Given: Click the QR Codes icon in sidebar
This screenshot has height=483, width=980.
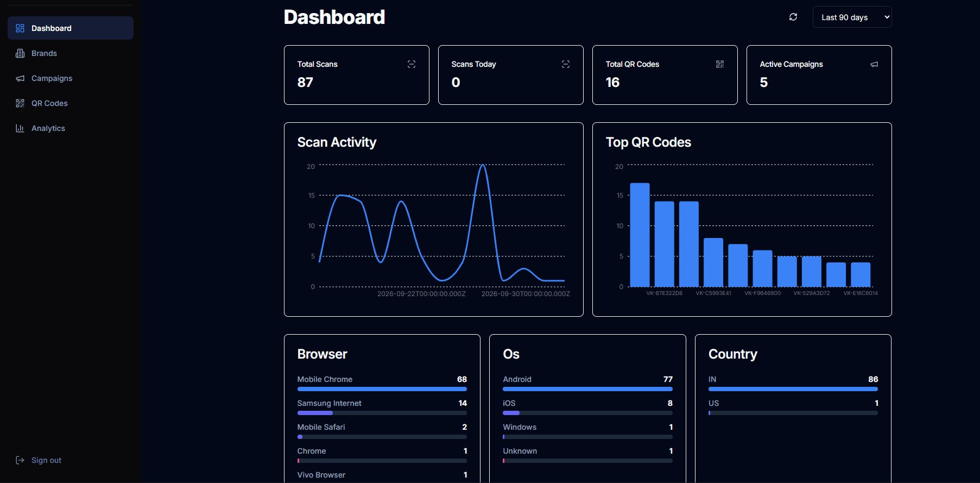Looking at the screenshot, I should [x=20, y=103].
